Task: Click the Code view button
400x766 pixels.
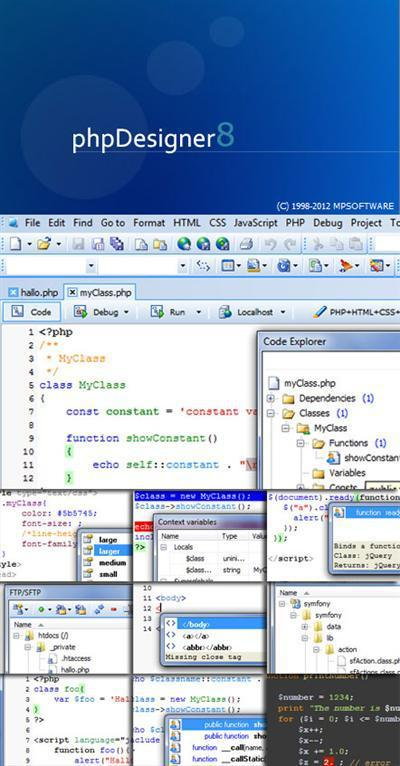Action: tap(32, 312)
